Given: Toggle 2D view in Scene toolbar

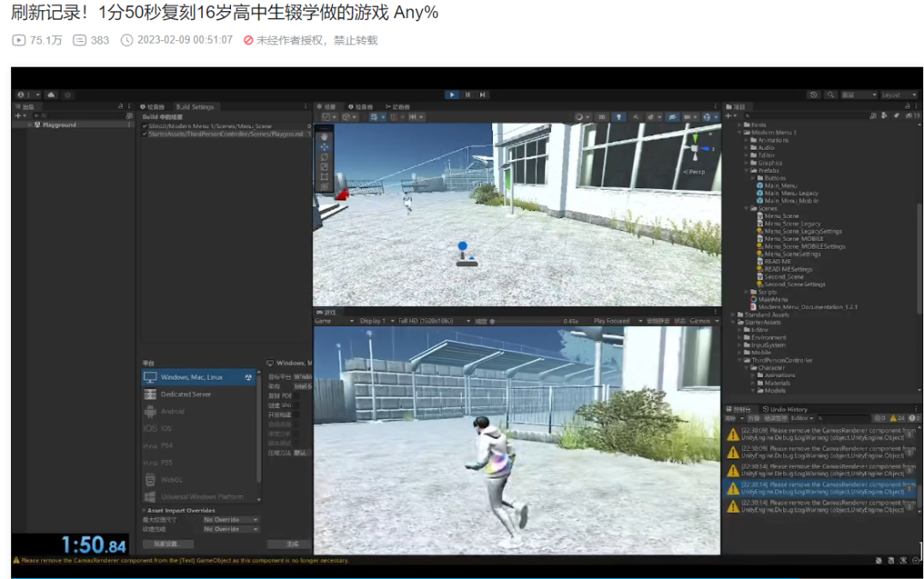Looking at the screenshot, I should (601, 117).
